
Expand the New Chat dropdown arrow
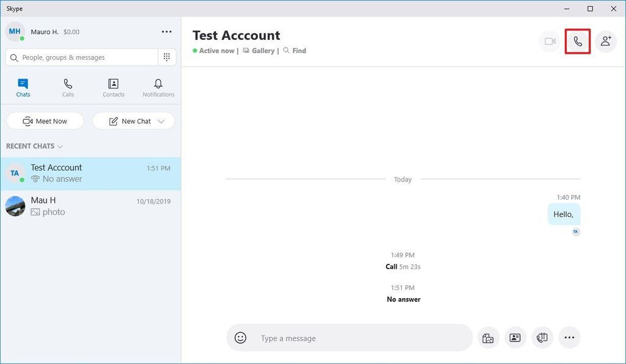click(x=161, y=121)
